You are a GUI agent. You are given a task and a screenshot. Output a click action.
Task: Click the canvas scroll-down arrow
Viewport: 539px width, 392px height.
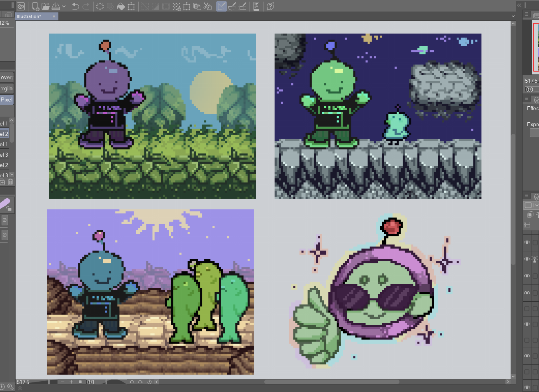point(513,376)
